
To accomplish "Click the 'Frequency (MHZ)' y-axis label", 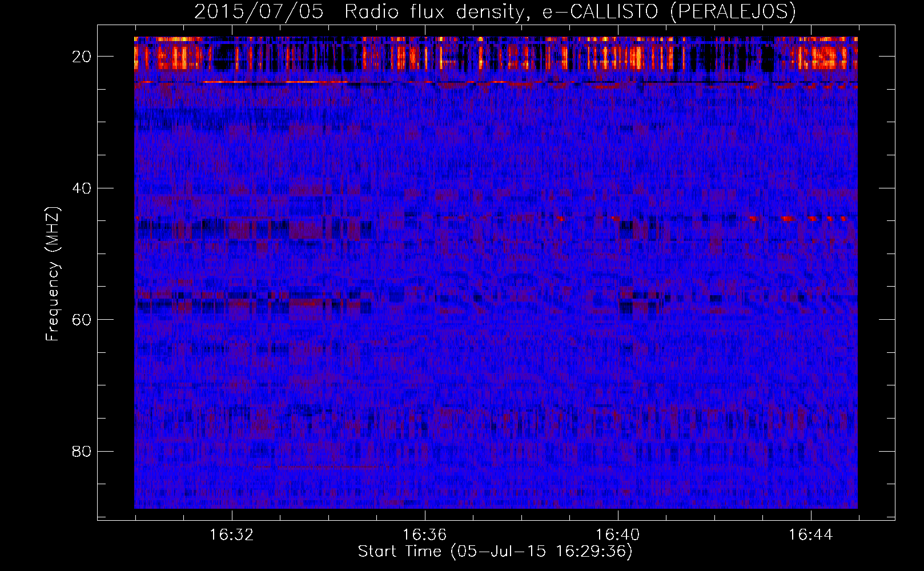I will (x=53, y=274).
